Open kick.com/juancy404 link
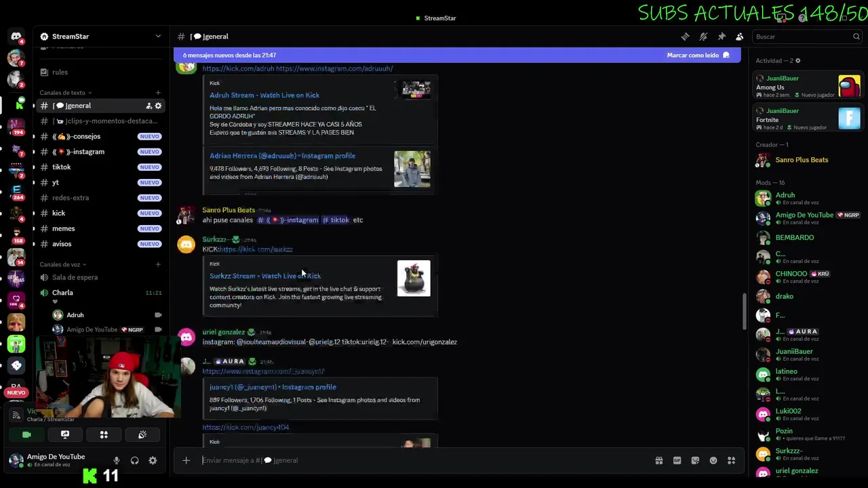 click(x=245, y=427)
